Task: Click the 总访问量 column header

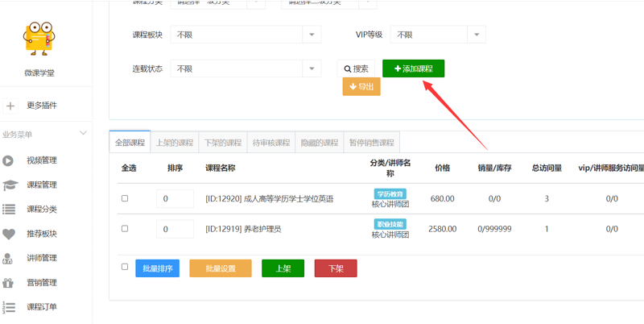Action: (547, 168)
